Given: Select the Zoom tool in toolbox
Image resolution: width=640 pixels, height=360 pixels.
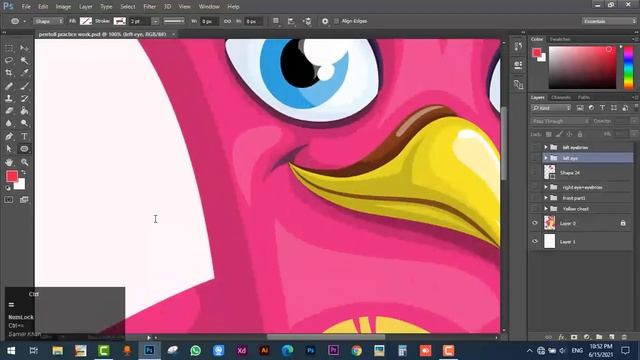Looking at the screenshot, I should [24, 162].
